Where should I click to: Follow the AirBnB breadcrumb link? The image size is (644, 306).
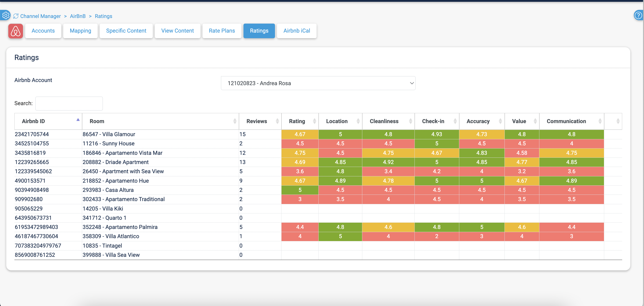point(78,16)
